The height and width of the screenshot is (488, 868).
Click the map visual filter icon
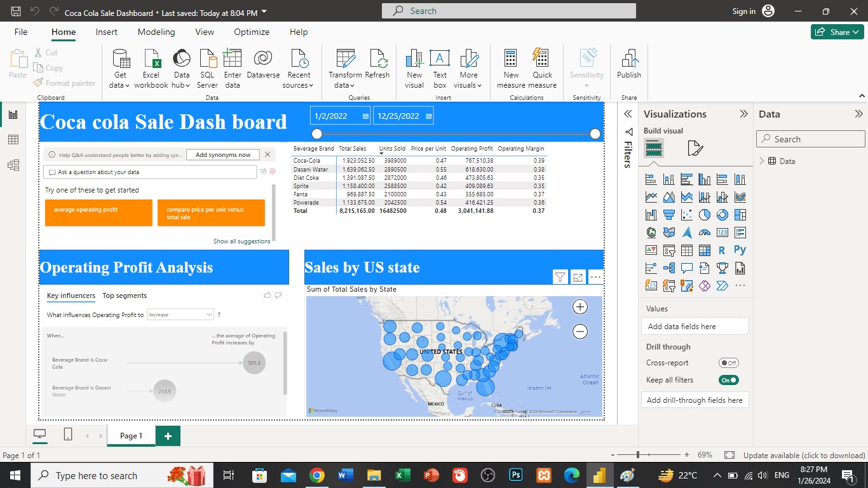pyautogui.click(x=560, y=277)
